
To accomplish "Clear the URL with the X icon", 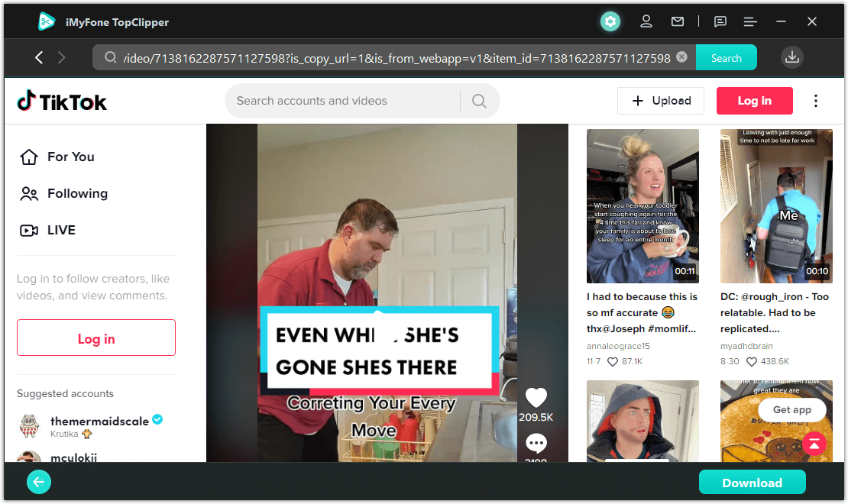I will coord(681,57).
